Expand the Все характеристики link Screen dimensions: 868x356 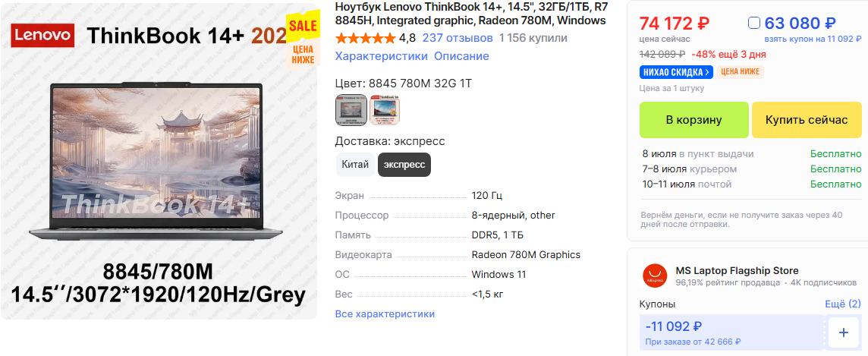point(385,314)
